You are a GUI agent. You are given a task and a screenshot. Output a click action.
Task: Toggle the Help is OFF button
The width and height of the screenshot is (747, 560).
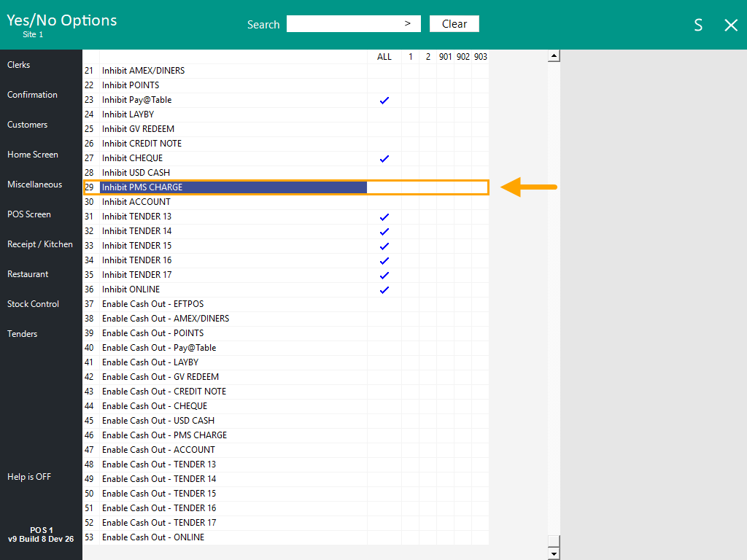29,477
